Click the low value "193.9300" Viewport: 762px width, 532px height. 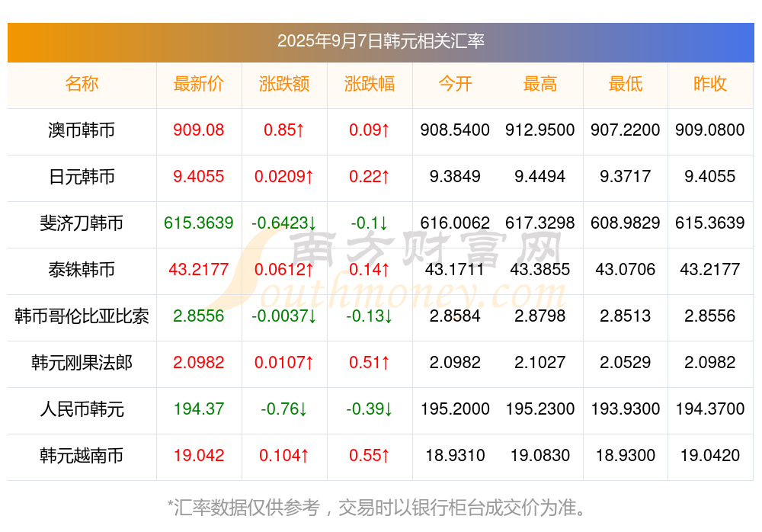click(x=626, y=409)
